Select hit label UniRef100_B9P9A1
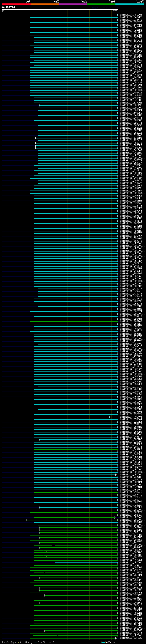The image size is (146, 644). [x=131, y=55]
